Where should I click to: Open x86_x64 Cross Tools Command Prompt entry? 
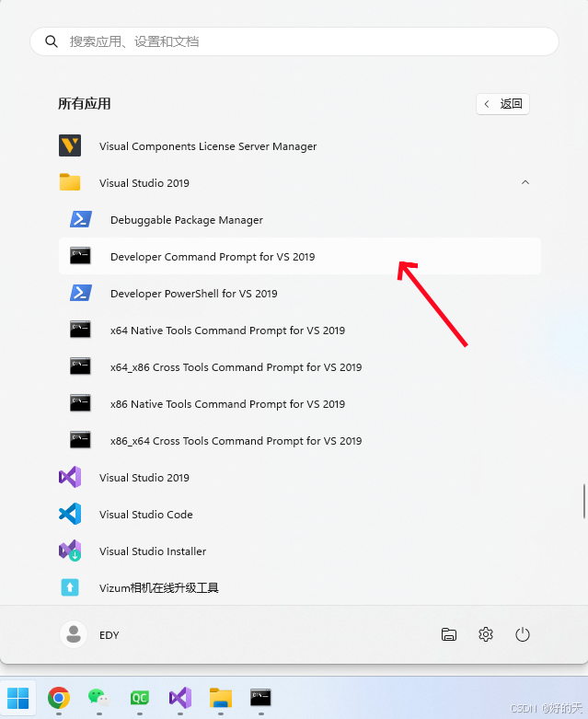point(300,440)
